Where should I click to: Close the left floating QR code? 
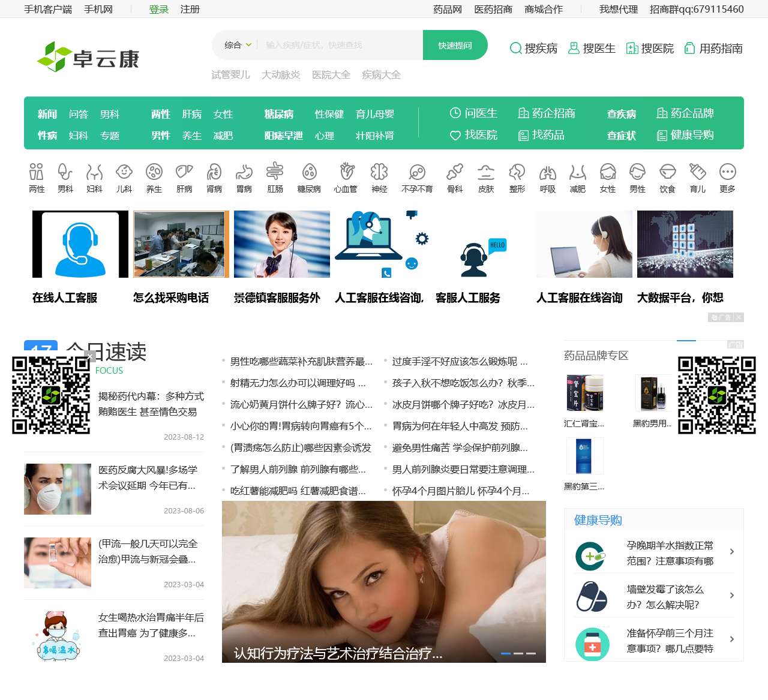point(91,356)
